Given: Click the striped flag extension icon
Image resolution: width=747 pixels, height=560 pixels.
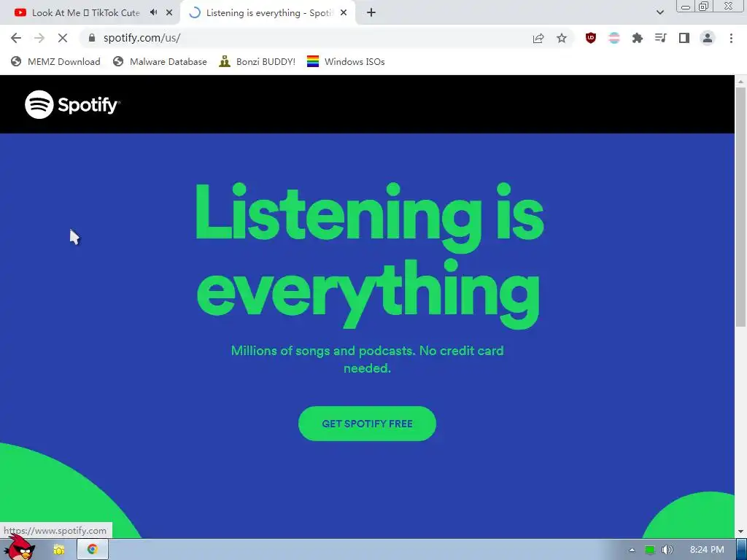Looking at the screenshot, I should coord(614,38).
